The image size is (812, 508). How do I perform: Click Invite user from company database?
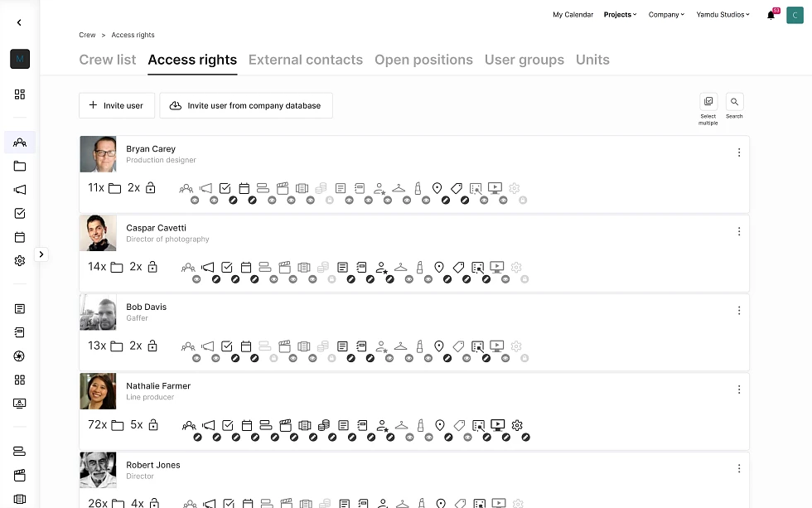pyautogui.click(x=246, y=105)
